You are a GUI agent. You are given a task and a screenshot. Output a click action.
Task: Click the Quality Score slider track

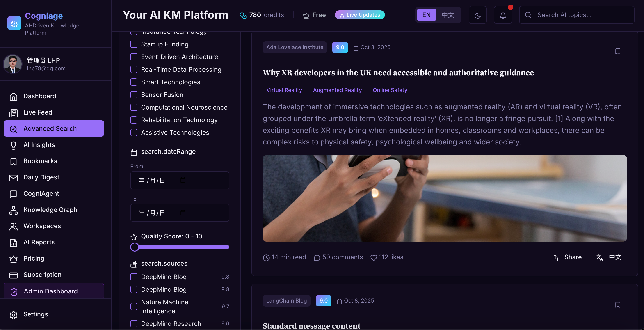pos(180,247)
